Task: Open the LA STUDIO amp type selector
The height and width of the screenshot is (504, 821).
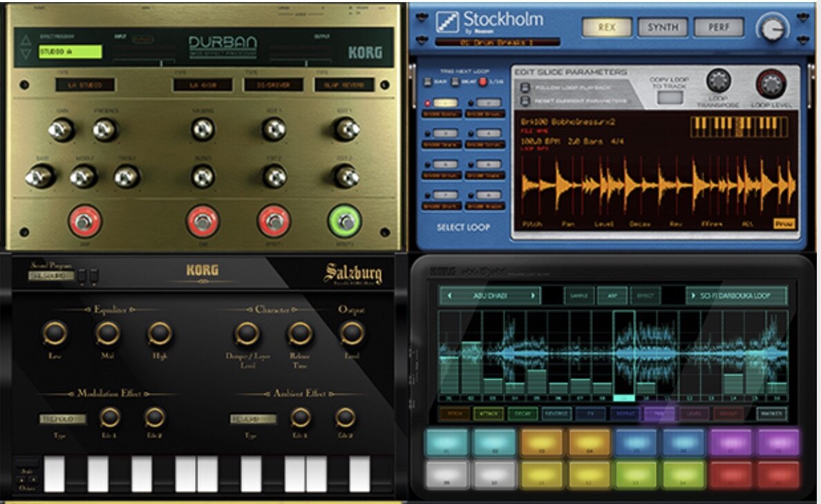Action: click(x=85, y=85)
